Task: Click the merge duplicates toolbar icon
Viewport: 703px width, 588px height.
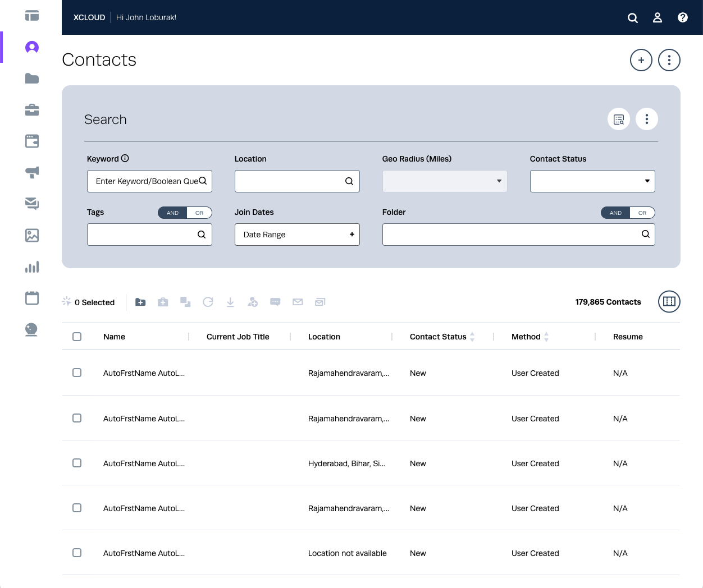Action: pyautogui.click(x=185, y=302)
